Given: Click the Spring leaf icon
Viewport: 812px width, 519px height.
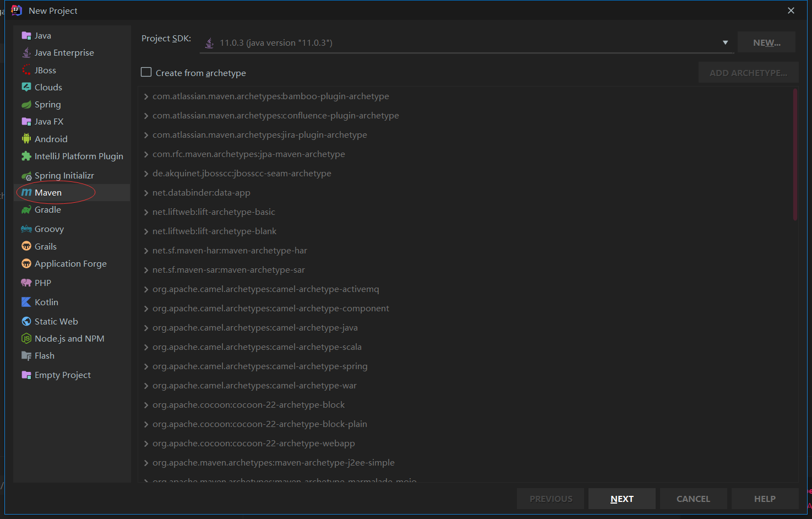Looking at the screenshot, I should click(x=26, y=105).
